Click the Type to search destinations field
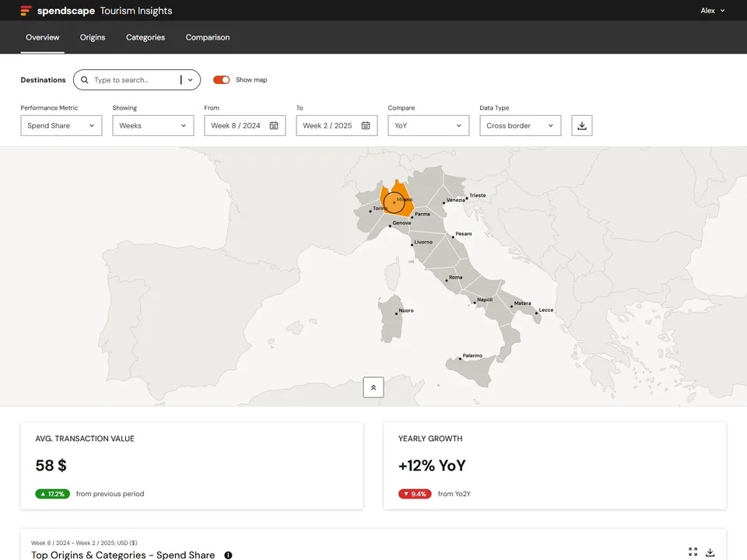Screen dimensions: 747x560 pyautogui.click(x=135, y=80)
